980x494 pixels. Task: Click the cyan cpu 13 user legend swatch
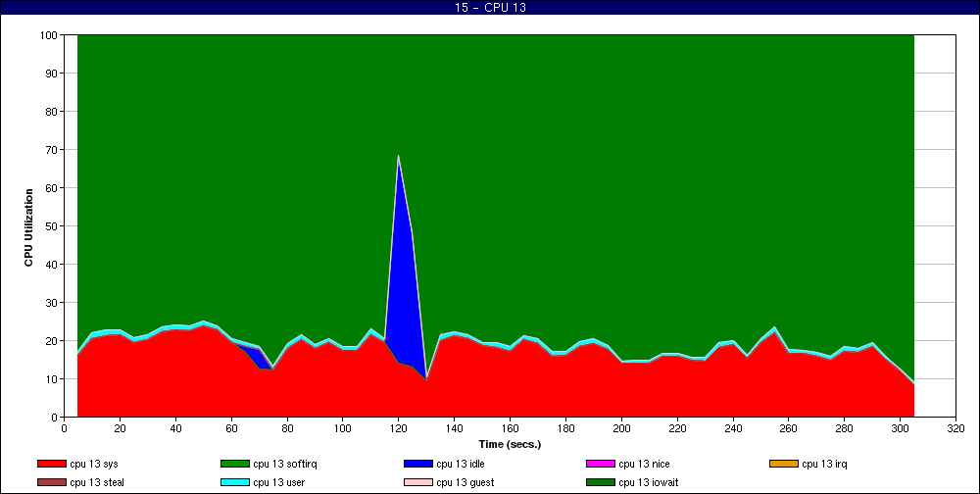pyautogui.click(x=235, y=483)
